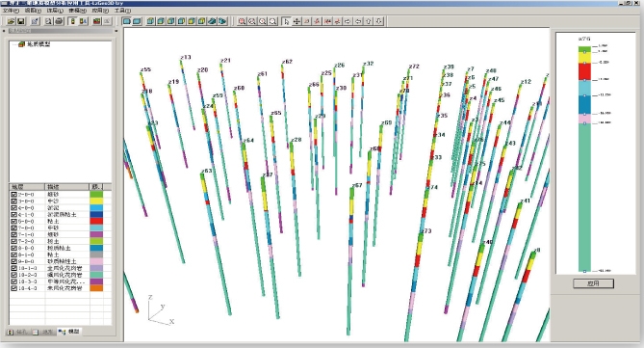Toggle the 5-0-0 clay layer checkbox
The width and height of the screenshot is (644, 348).
[14, 222]
